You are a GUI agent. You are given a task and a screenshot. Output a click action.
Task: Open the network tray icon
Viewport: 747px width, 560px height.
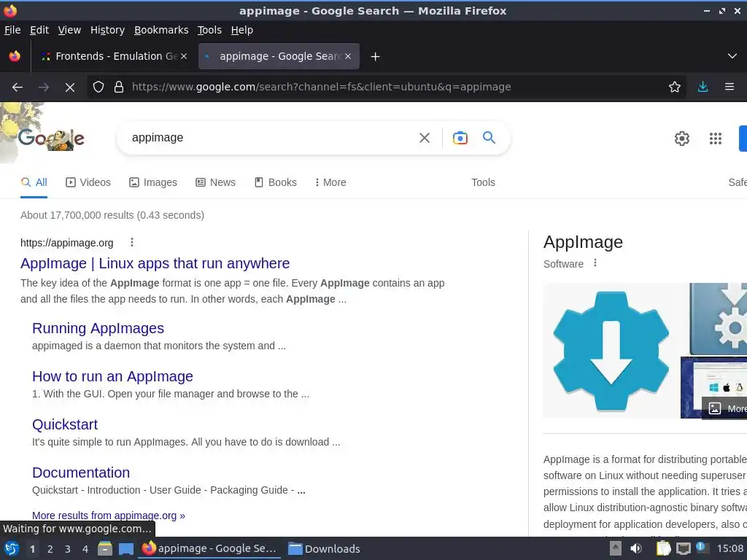click(683, 548)
